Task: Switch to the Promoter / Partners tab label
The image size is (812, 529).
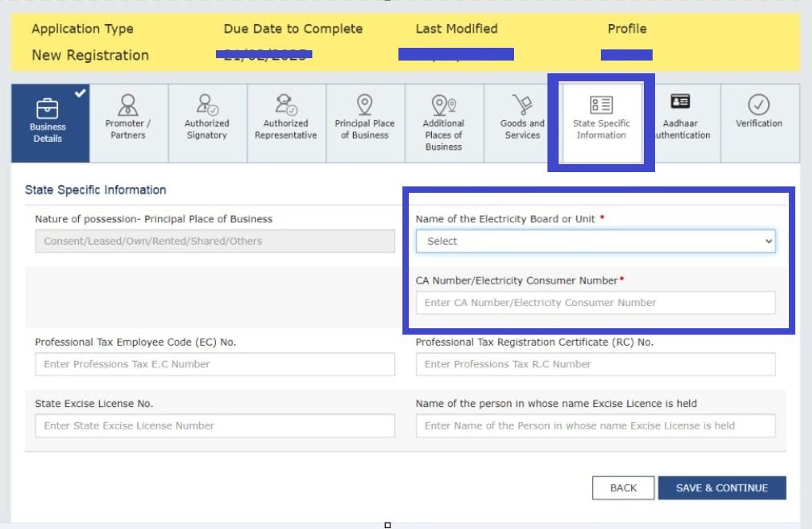Action: tap(128, 129)
